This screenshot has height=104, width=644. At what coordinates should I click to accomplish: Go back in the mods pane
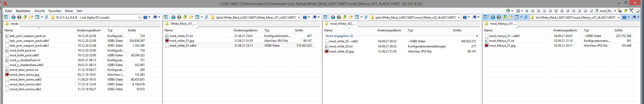[13, 17]
